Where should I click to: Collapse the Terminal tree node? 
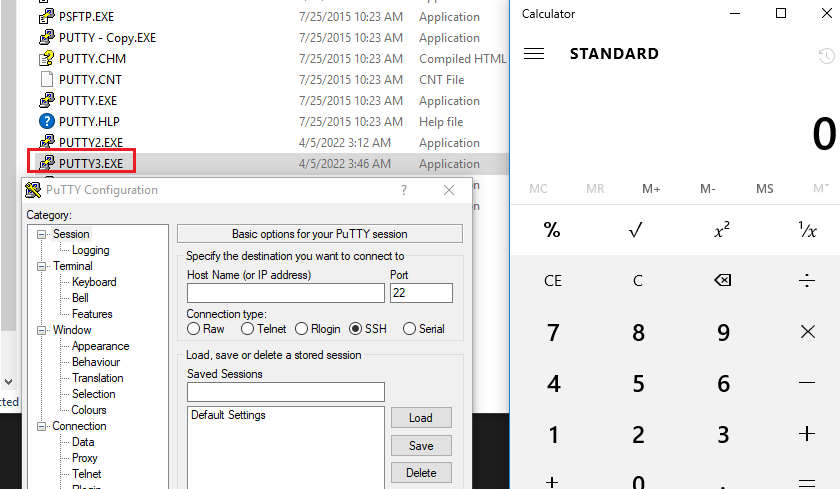coord(41,266)
